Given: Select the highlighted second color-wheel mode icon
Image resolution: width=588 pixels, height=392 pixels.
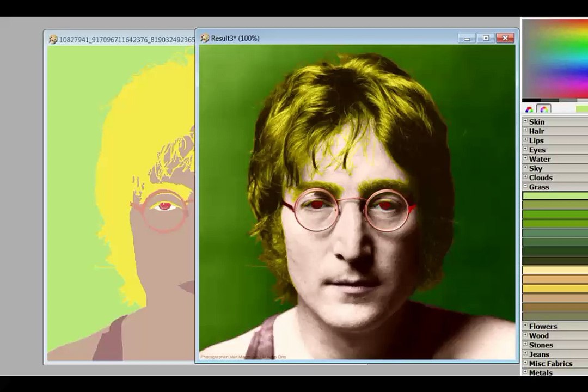Looking at the screenshot, I should [x=544, y=109].
